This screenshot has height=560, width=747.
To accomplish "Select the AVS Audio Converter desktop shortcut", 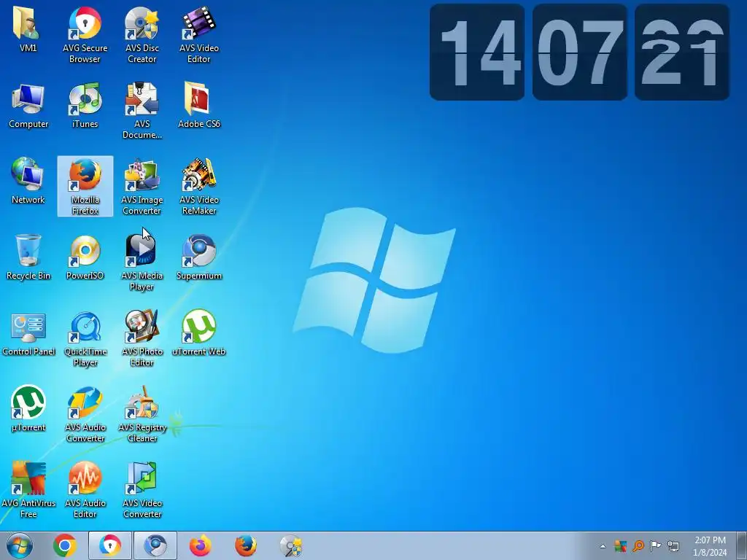I will [x=85, y=414].
